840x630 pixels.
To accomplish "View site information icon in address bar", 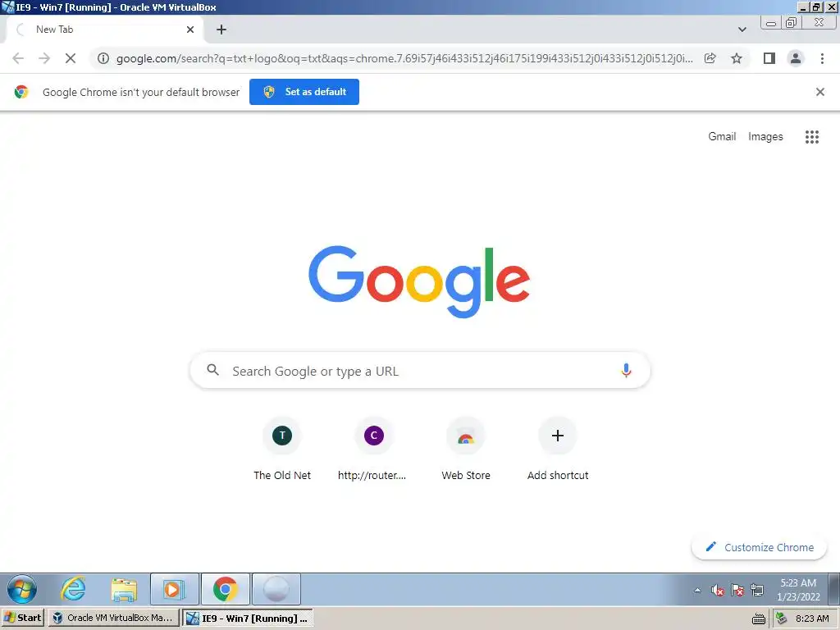I will click(x=103, y=58).
